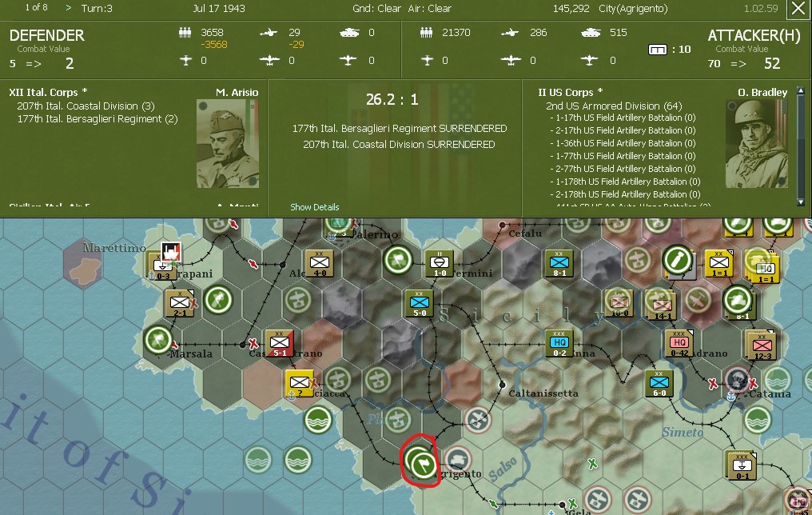This screenshot has width=812, height=515.
Task: Select the yellow HQ 1=1 counter
Action: 766,269
